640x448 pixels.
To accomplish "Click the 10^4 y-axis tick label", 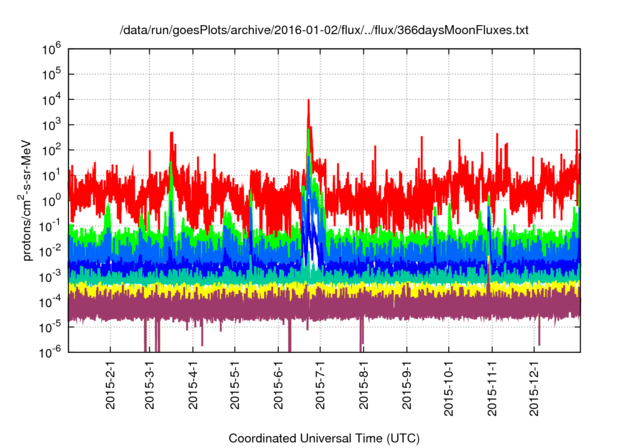I will [x=51, y=100].
